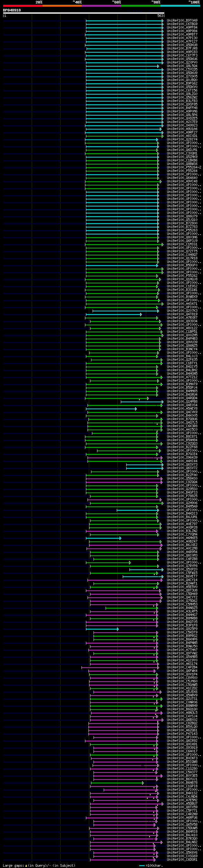Click hit label UniRef100_B7FJR8
This screenshot has width=203, height=868.
tap(182, 49)
